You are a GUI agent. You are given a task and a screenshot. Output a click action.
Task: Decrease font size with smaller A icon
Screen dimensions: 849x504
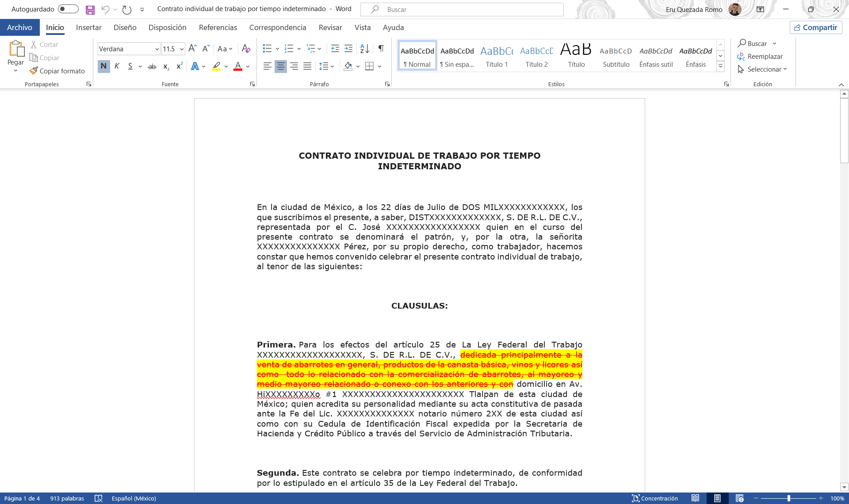point(206,49)
